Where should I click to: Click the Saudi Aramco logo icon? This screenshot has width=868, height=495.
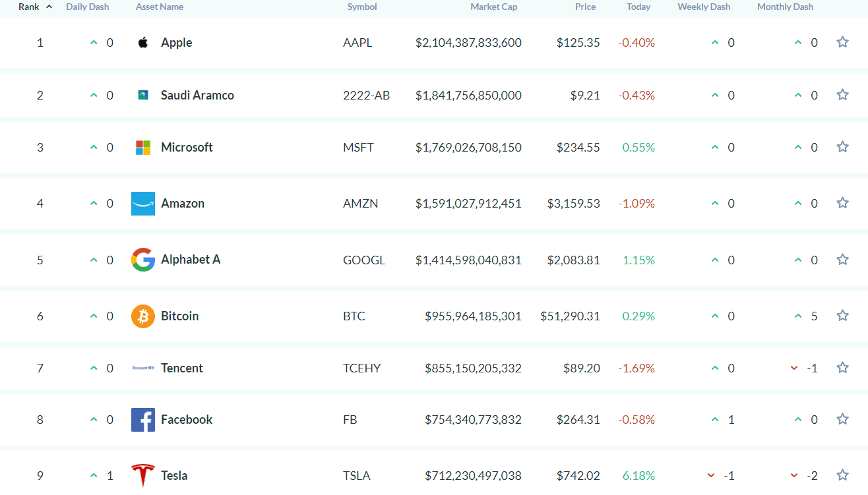pyautogui.click(x=143, y=96)
